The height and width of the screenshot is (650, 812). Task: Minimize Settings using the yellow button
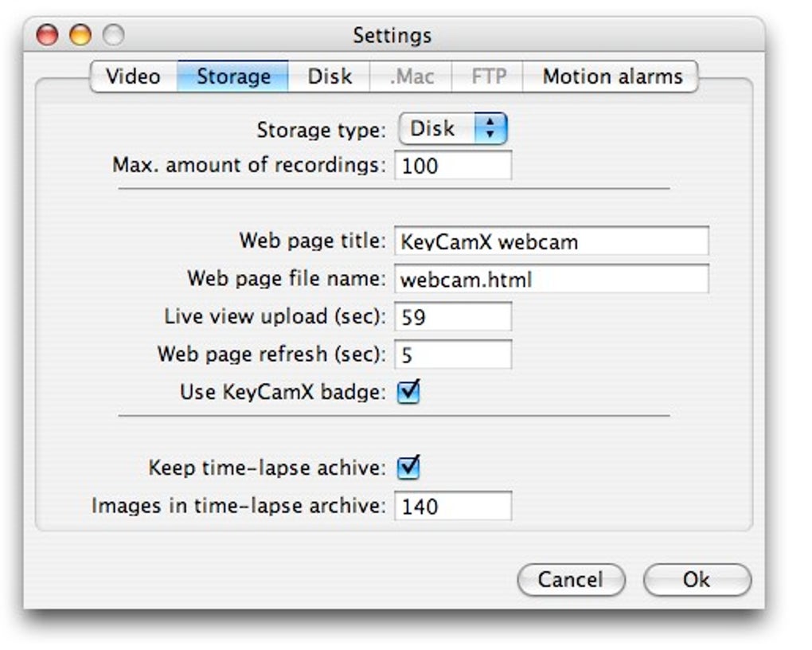point(80,35)
